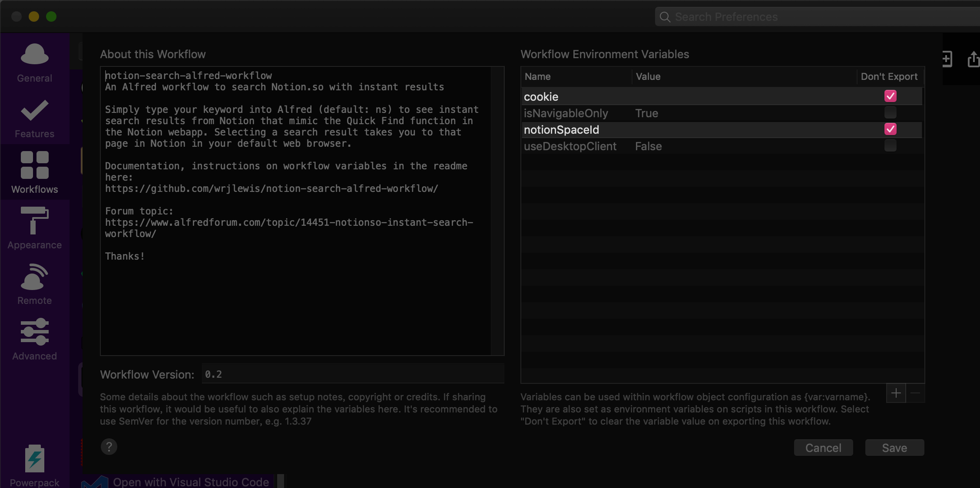Click the yellow minimize window button
980x488 pixels.
pyautogui.click(x=34, y=16)
